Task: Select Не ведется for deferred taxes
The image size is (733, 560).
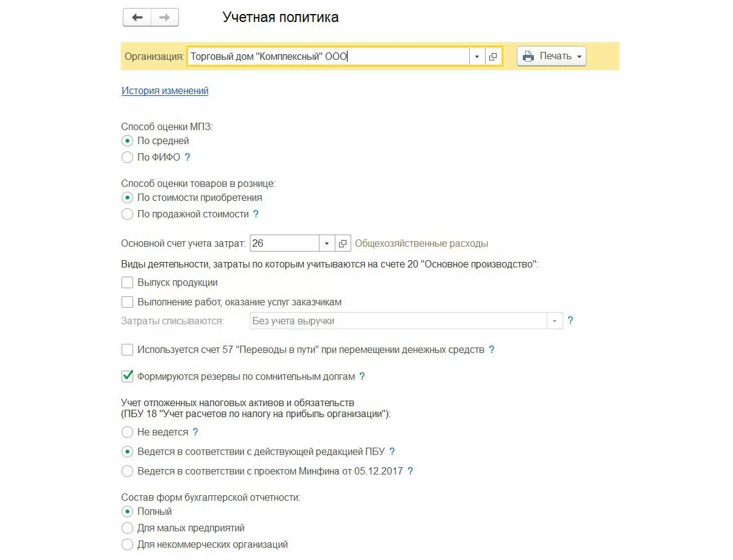Action: pyautogui.click(x=127, y=432)
